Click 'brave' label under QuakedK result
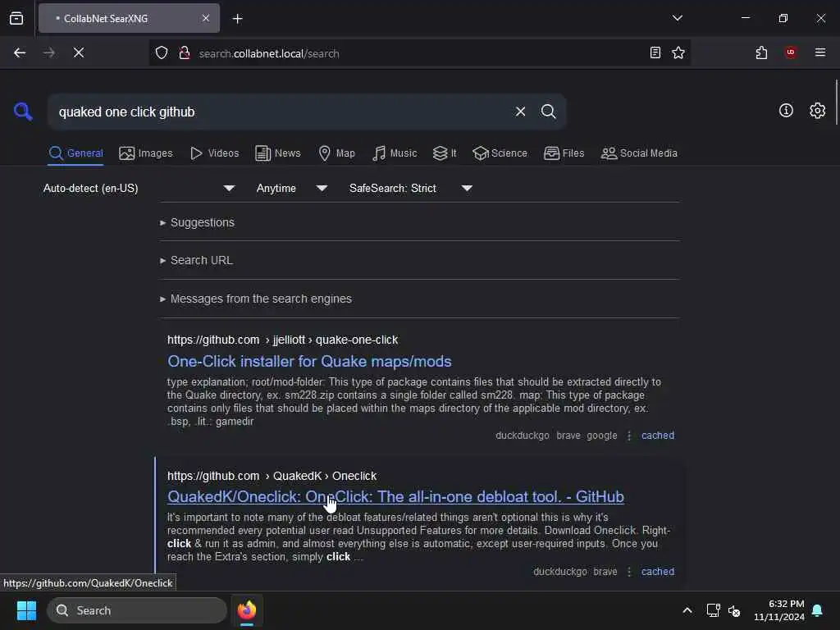This screenshot has width=840, height=630. (605, 572)
